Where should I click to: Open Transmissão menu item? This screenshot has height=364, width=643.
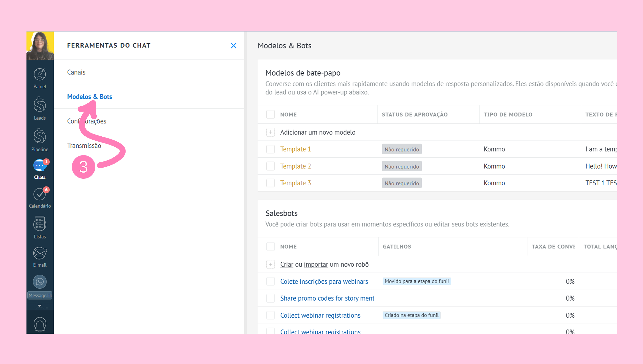coord(84,146)
